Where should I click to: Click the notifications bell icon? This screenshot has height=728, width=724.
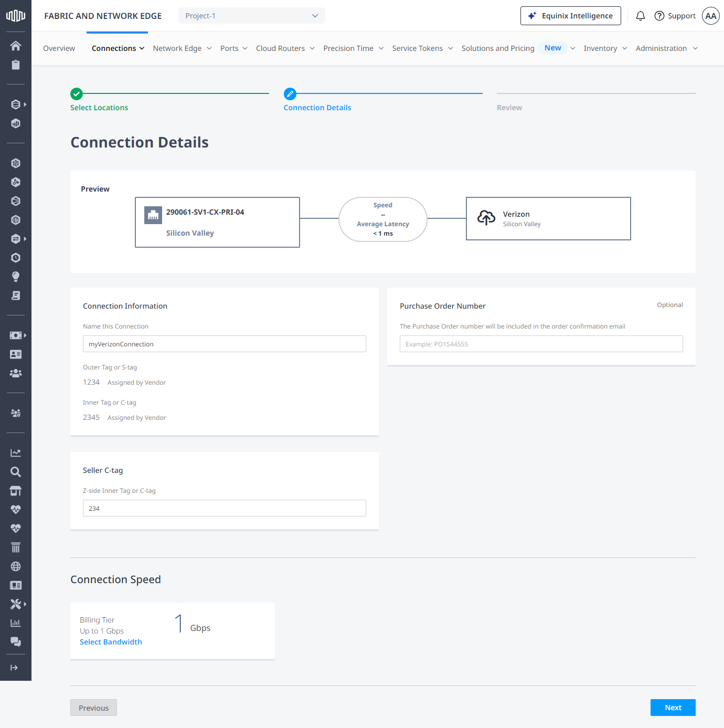click(641, 16)
